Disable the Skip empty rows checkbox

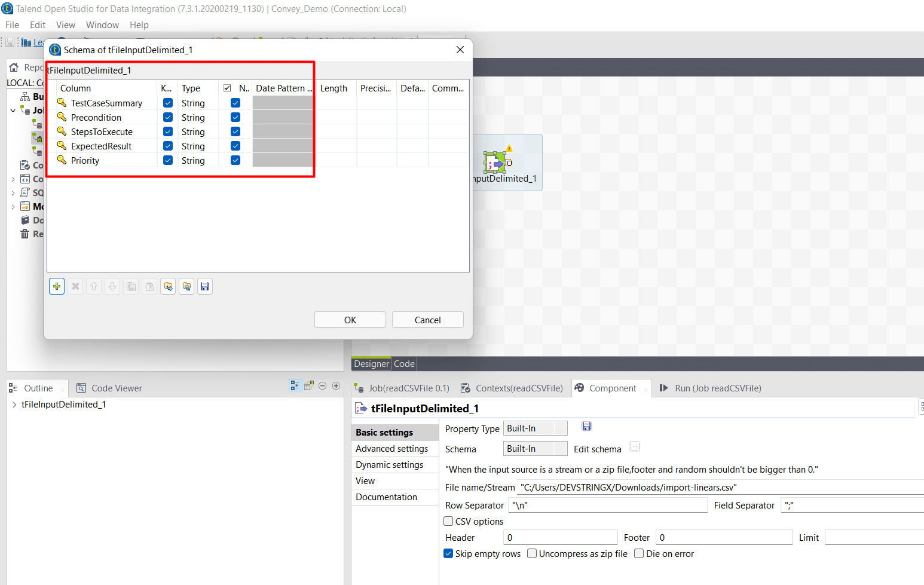point(448,553)
